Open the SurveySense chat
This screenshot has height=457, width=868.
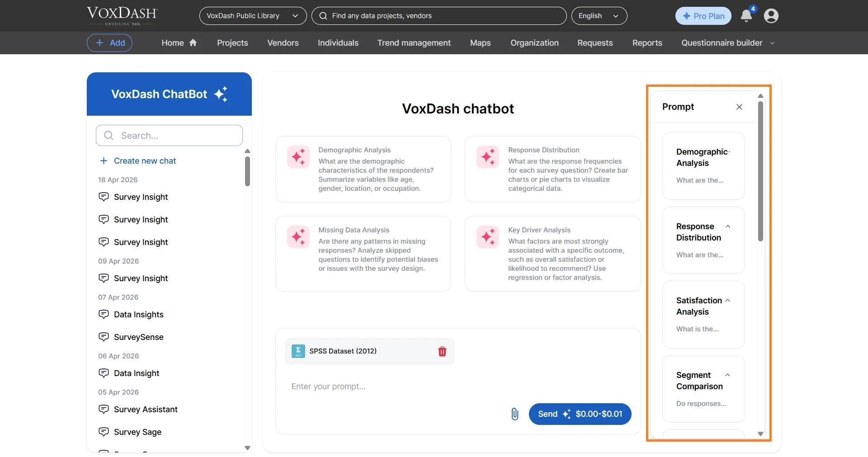(138, 337)
